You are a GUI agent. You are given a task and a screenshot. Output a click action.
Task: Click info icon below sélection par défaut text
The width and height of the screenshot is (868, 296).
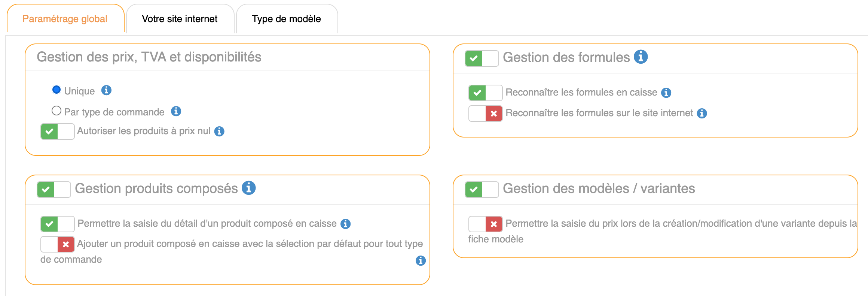click(421, 260)
